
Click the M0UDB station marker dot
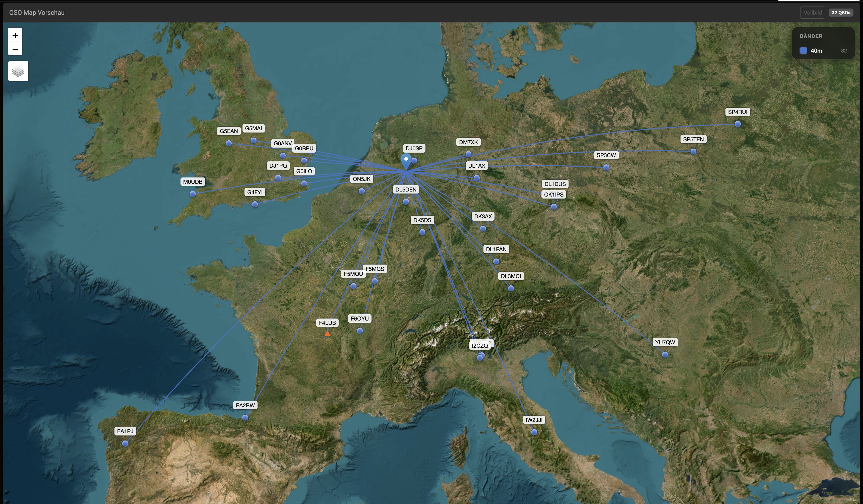(x=193, y=194)
